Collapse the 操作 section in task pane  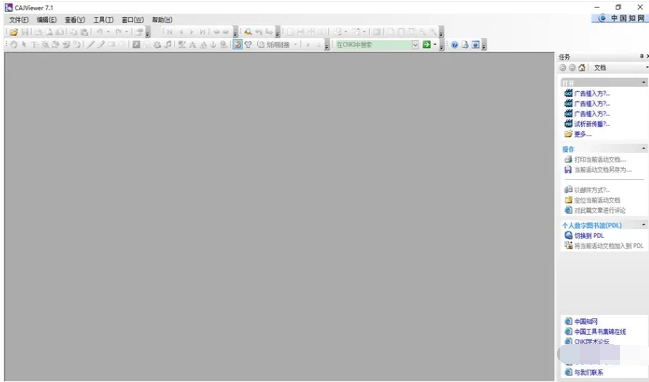tap(644, 149)
